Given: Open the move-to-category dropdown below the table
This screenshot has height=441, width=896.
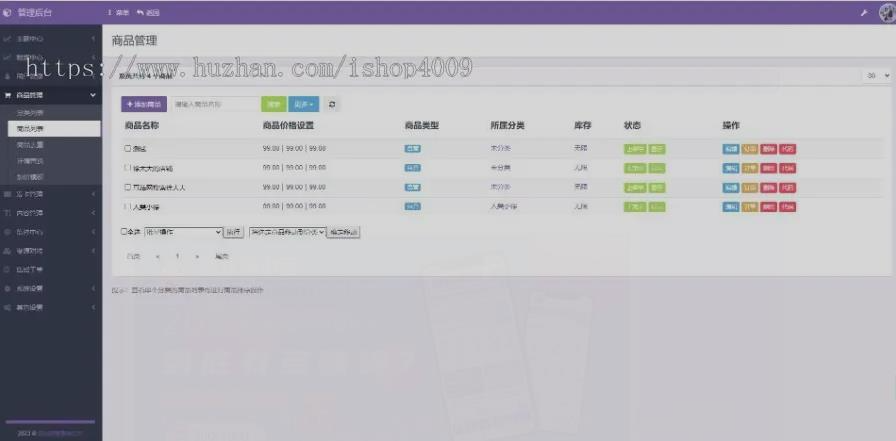Looking at the screenshot, I should [288, 232].
